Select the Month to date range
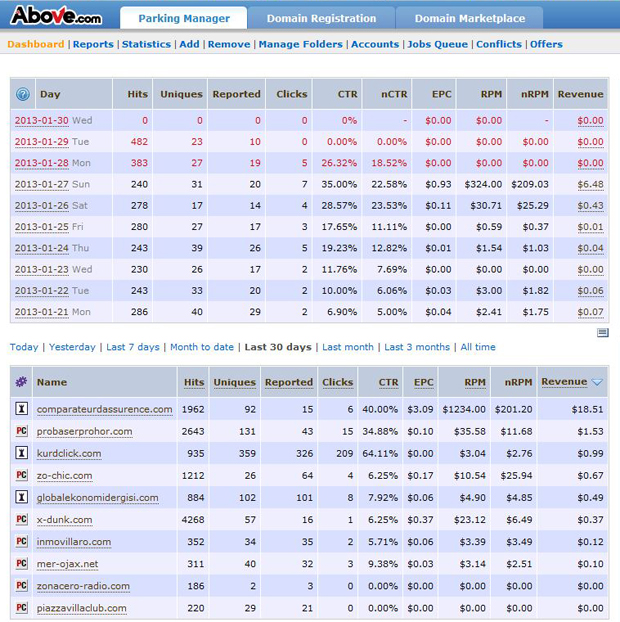Screen dimensions: 620x622 202,347
